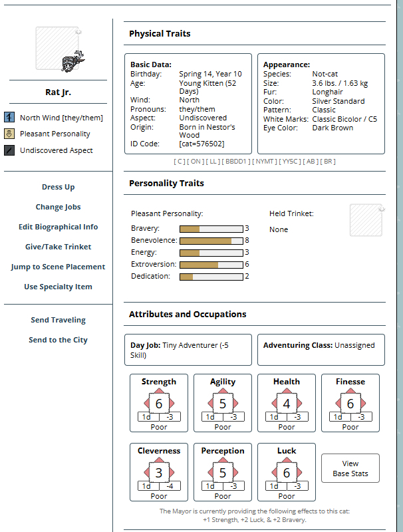Select the empty Held Trinket slot
The width and height of the screenshot is (403, 532).
tap(366, 220)
